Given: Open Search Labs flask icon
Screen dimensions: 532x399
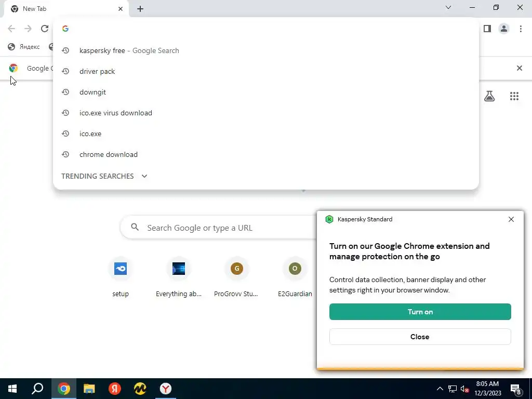Looking at the screenshot, I should 489,96.
